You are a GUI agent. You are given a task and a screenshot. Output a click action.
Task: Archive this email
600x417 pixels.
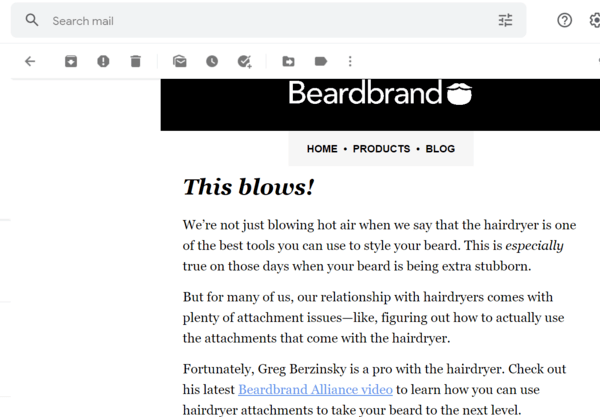(x=71, y=61)
